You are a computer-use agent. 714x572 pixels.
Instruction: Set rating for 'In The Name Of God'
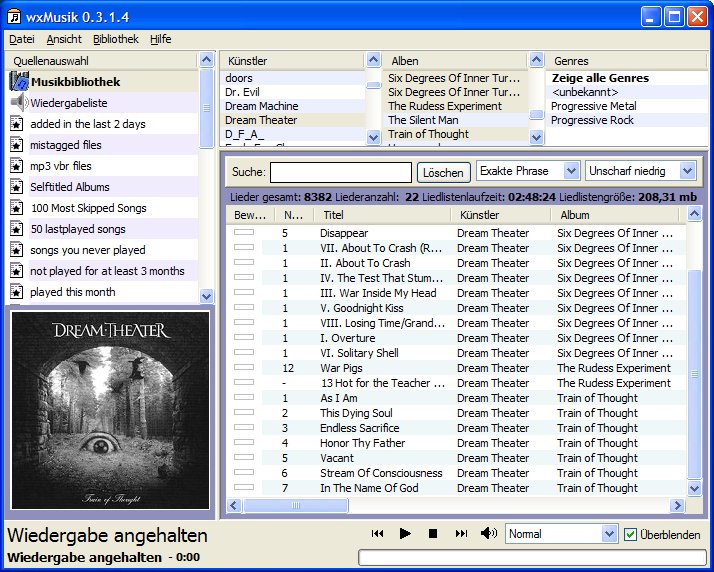(x=244, y=487)
